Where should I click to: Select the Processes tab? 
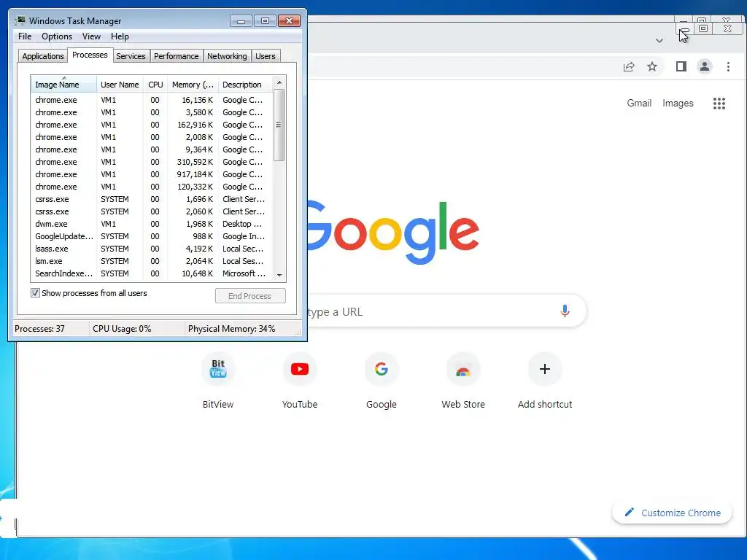pyautogui.click(x=90, y=55)
